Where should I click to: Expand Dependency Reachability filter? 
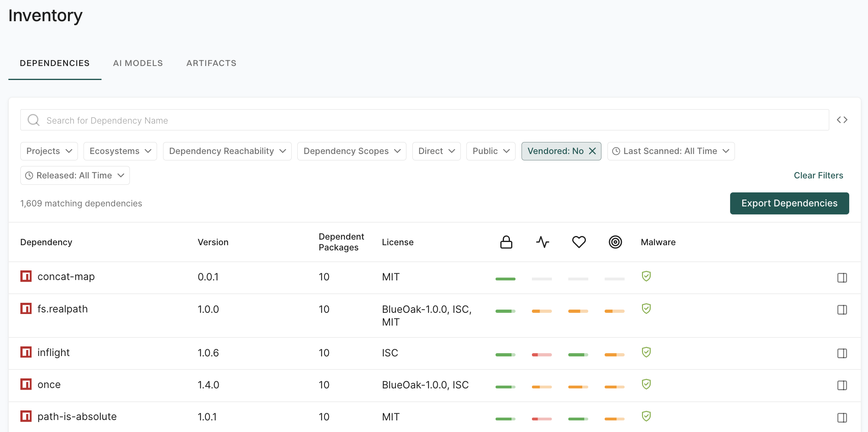227,151
